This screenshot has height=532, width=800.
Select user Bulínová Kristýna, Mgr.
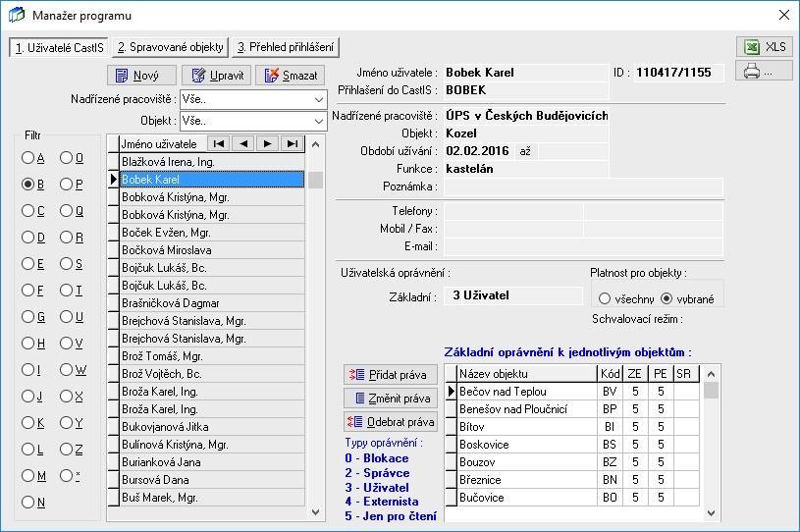pos(212,445)
